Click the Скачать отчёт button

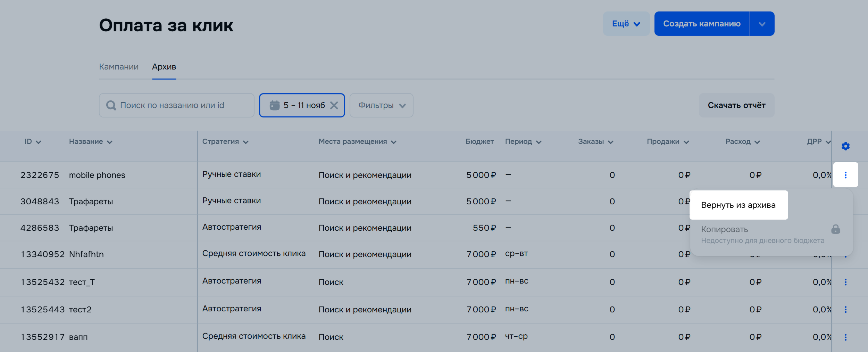click(x=736, y=105)
